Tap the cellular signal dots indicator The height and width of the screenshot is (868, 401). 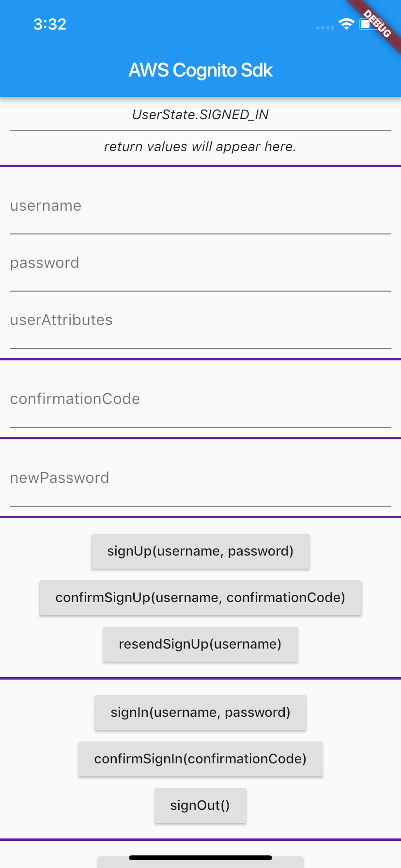(x=325, y=28)
